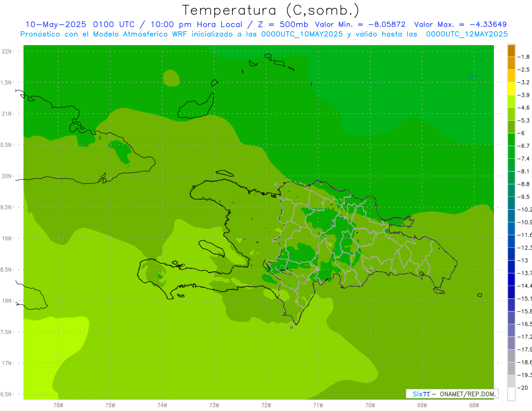Click the 73W longitude label
The image size is (532, 411).
pyautogui.click(x=214, y=405)
